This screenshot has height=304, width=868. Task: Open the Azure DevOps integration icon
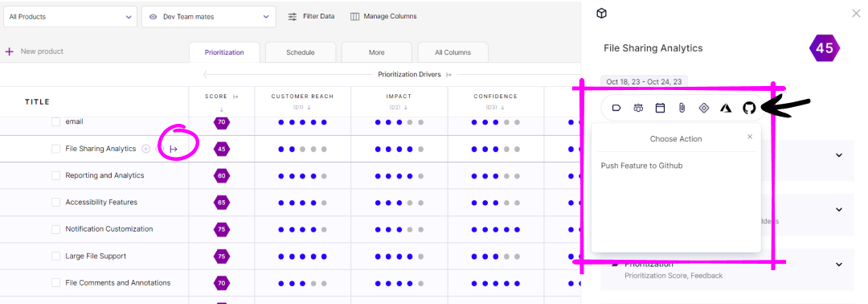pyautogui.click(x=726, y=108)
